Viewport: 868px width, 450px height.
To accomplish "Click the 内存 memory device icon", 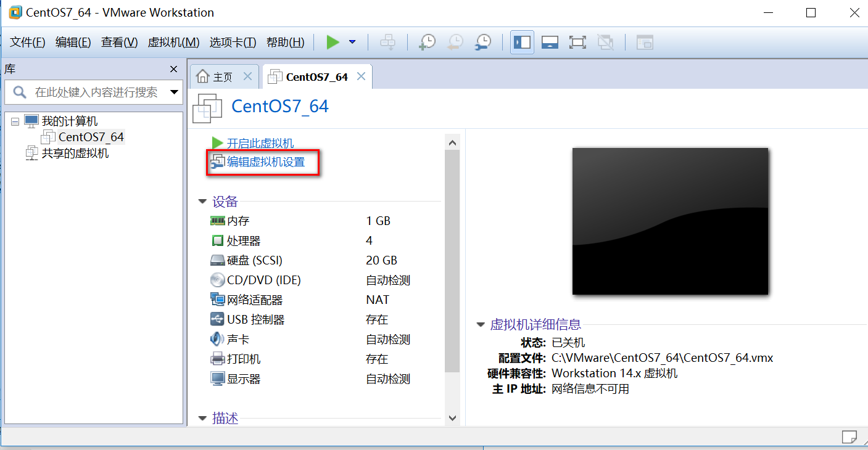I will point(217,221).
